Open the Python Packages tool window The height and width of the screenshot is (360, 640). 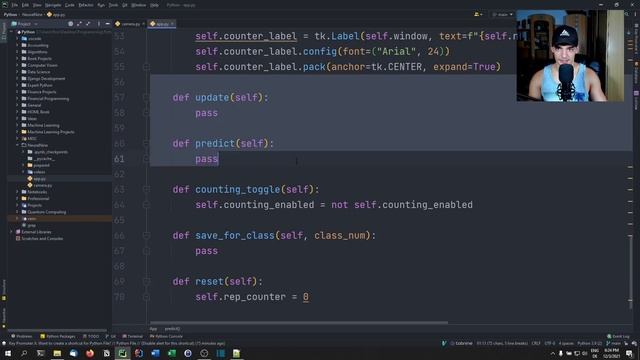point(58,336)
